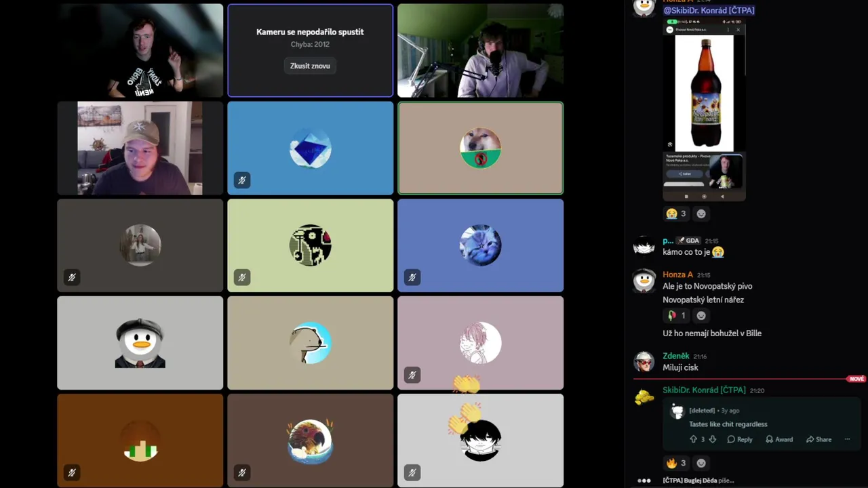The image size is (868, 488).
Task: Select the speaking Shiba dog avatar tile
Action: (480, 148)
